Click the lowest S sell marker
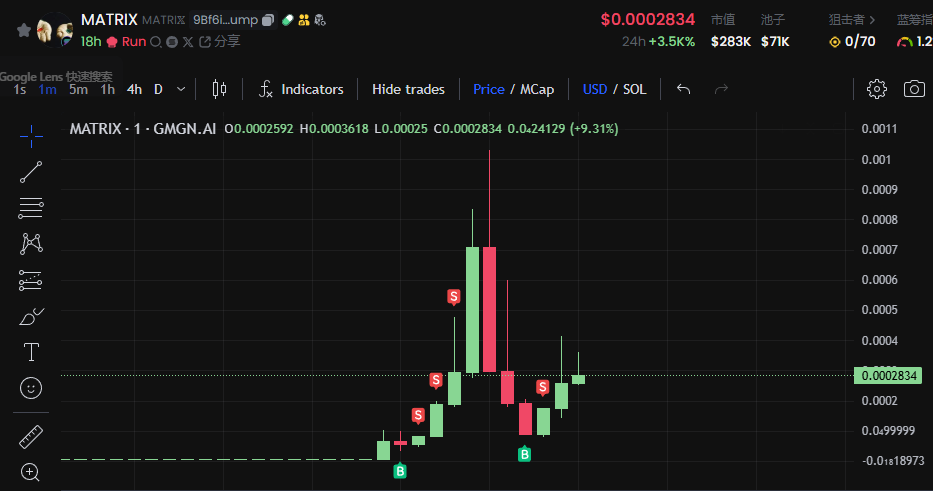 pyautogui.click(x=418, y=415)
